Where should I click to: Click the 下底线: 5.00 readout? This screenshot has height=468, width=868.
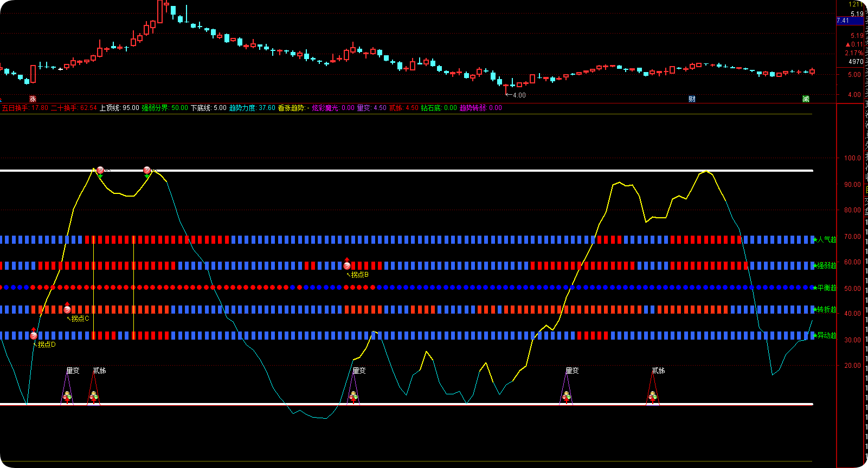(209, 108)
